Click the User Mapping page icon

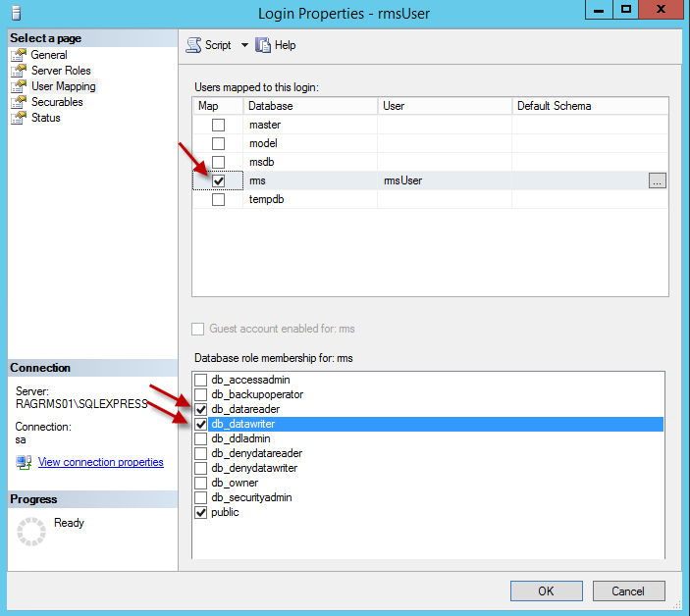tap(19, 86)
